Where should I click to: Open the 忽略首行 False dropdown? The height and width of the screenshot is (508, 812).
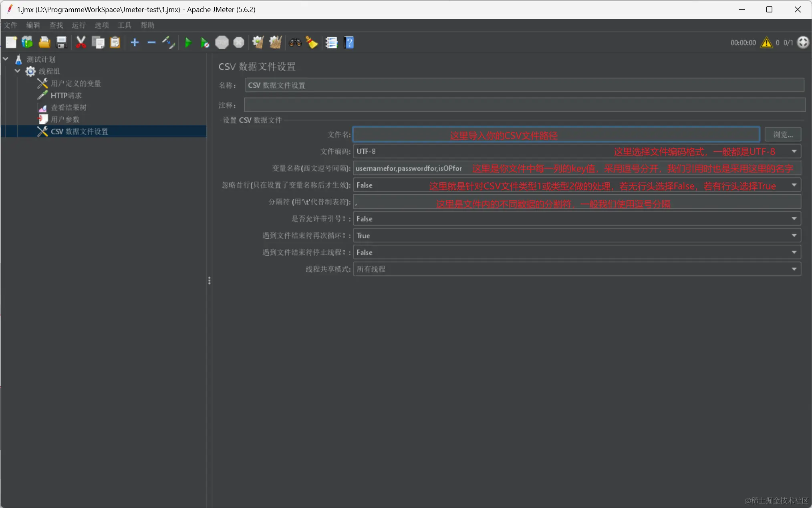pos(794,185)
